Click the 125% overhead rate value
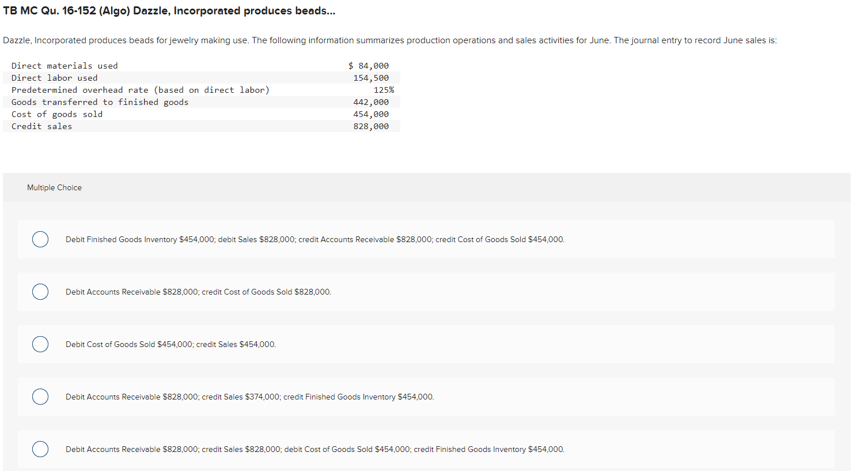Viewport: 868px width, 471px height. [384, 90]
